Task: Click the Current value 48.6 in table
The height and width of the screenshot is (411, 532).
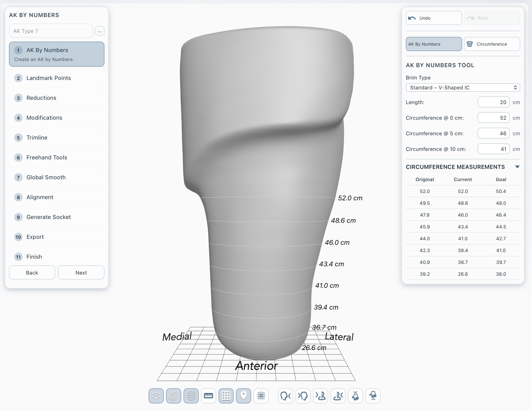Action: [x=463, y=203]
